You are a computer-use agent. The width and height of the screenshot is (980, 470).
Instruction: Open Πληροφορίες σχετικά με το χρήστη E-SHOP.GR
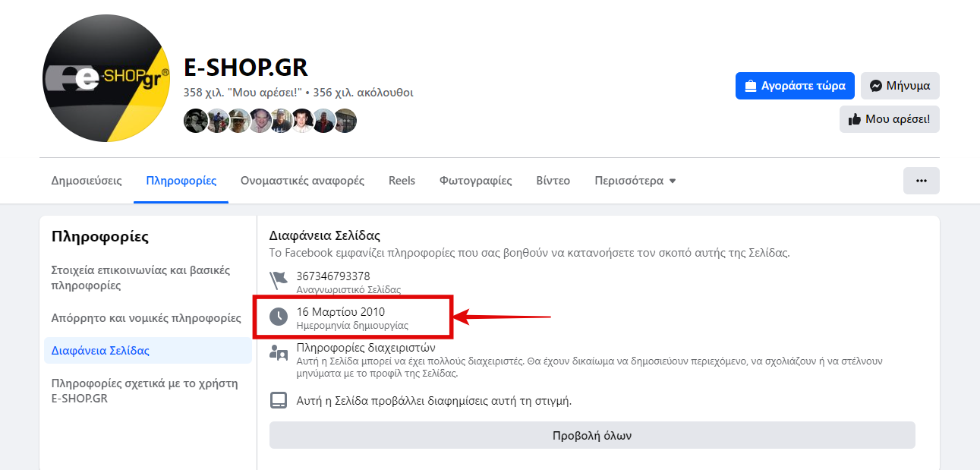pyautogui.click(x=148, y=390)
